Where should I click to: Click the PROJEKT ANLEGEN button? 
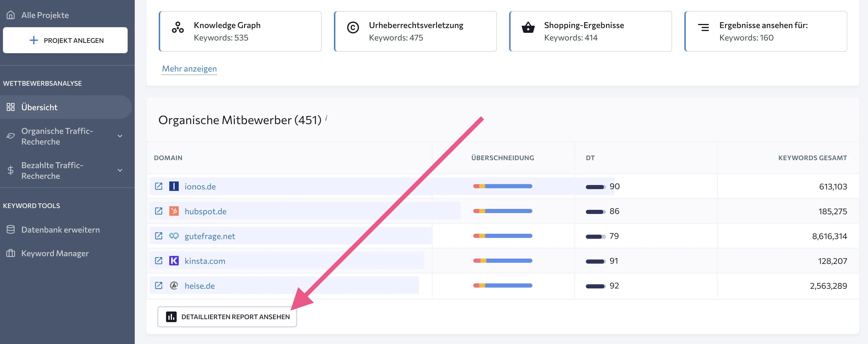[x=65, y=40]
